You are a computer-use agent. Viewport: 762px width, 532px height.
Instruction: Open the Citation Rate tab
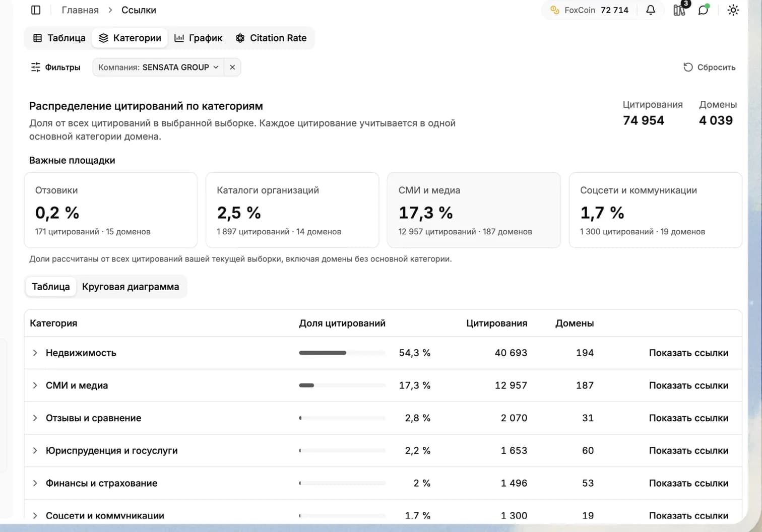(271, 38)
